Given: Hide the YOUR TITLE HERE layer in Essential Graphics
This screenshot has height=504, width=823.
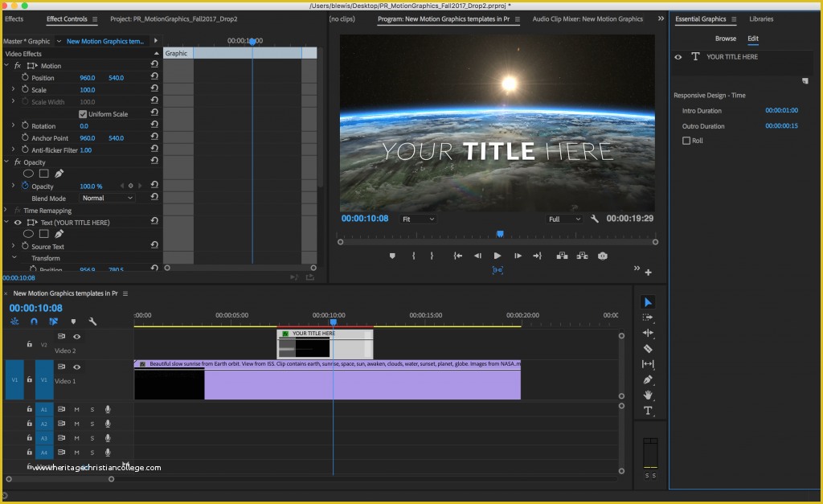Looking at the screenshot, I should tap(678, 57).
